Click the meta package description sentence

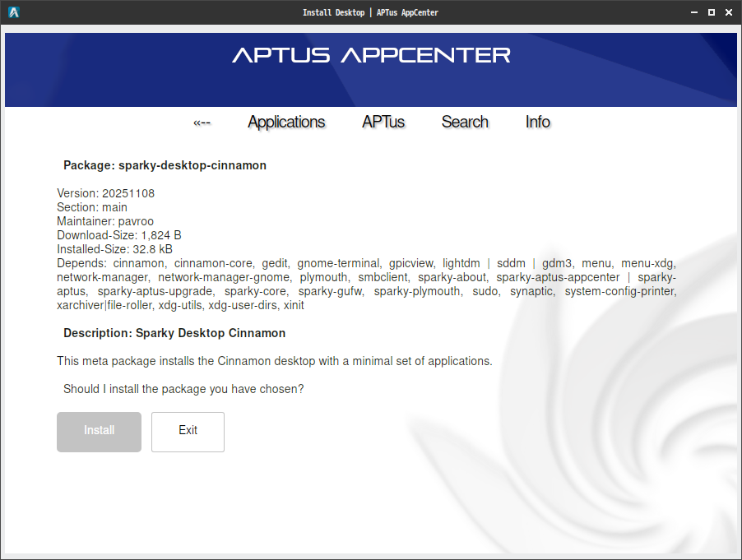coord(275,361)
